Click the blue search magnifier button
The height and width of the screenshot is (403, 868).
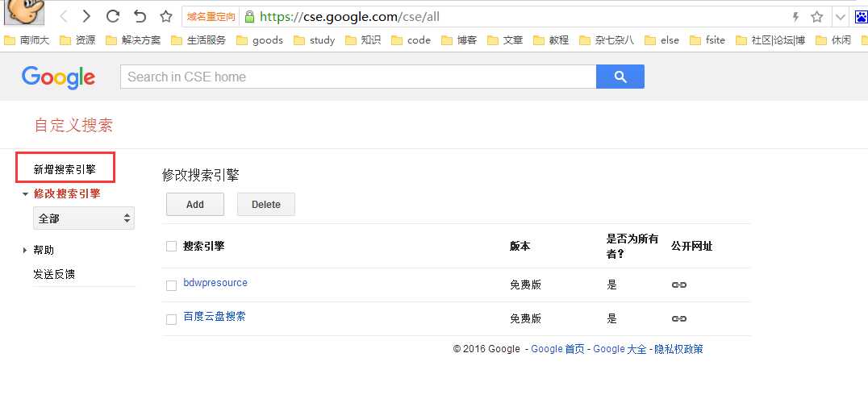[x=620, y=77]
